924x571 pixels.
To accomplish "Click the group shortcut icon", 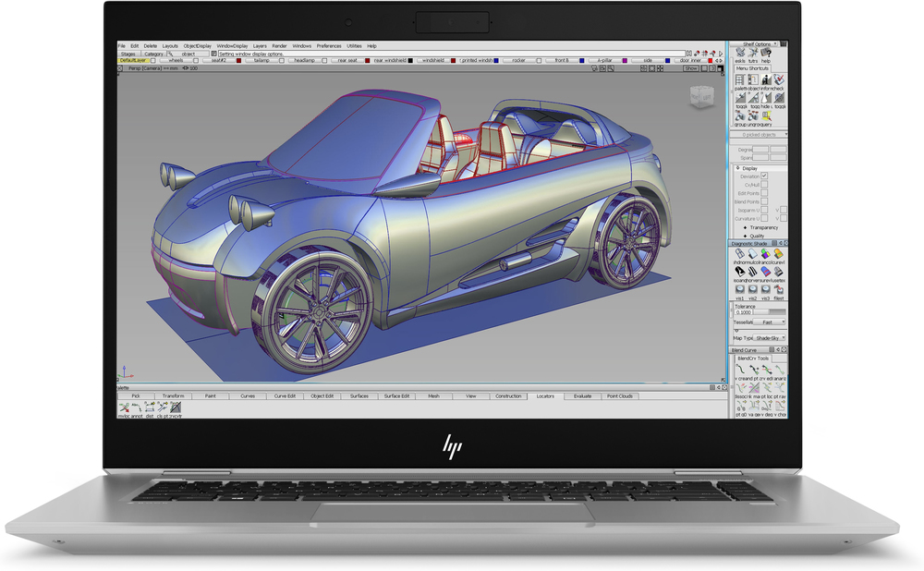I will coord(740,116).
